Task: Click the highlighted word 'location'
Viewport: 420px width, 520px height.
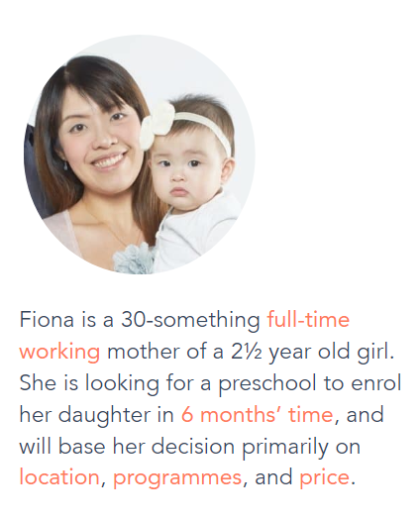Action: pos(59,477)
